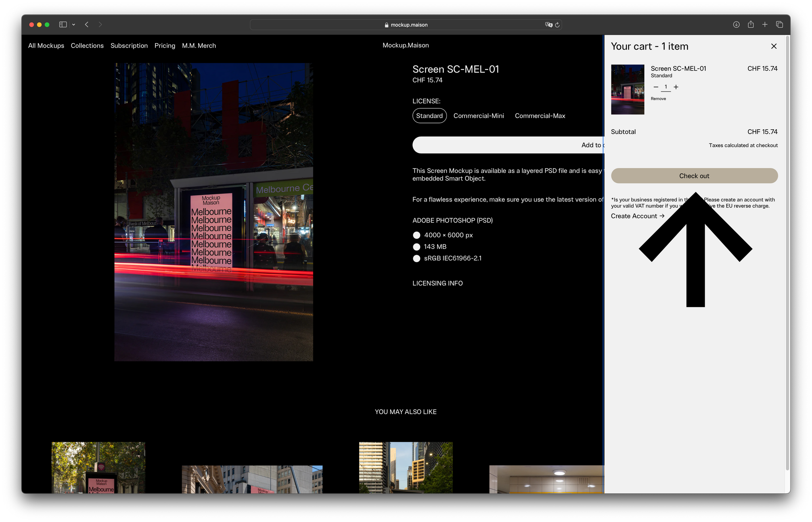Screen dimensions: 812x522
Task: Click the Screen SC-MEL-01 cart thumbnail
Action: [x=627, y=89]
